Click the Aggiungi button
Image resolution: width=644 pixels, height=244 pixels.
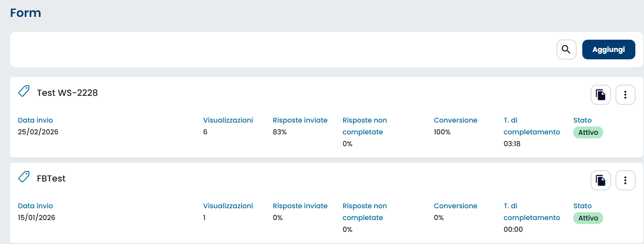(609, 50)
